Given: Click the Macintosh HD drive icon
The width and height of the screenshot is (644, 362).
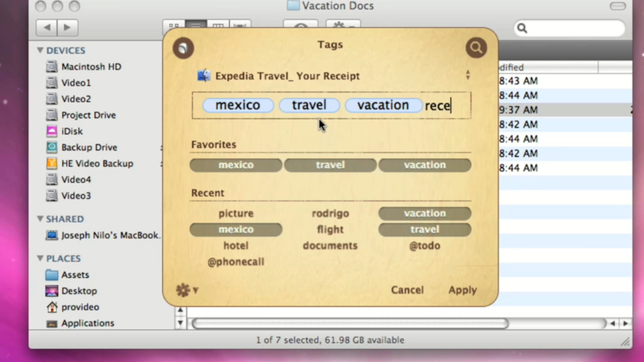Looking at the screenshot, I should pos(52,67).
